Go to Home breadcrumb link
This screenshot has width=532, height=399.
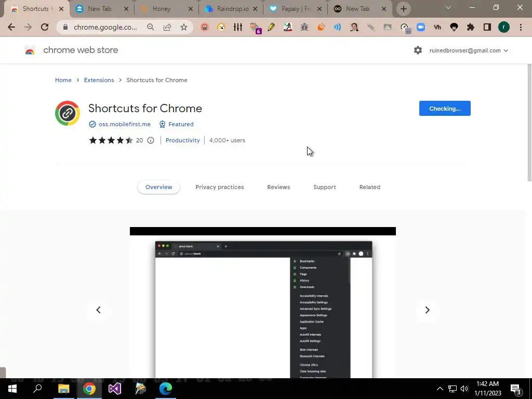click(x=63, y=80)
